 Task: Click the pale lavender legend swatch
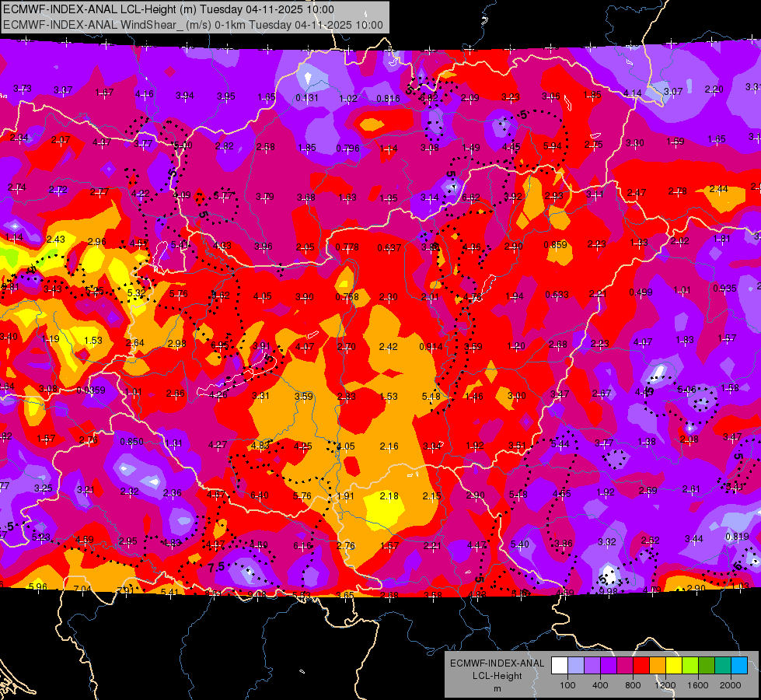pyautogui.click(x=576, y=666)
